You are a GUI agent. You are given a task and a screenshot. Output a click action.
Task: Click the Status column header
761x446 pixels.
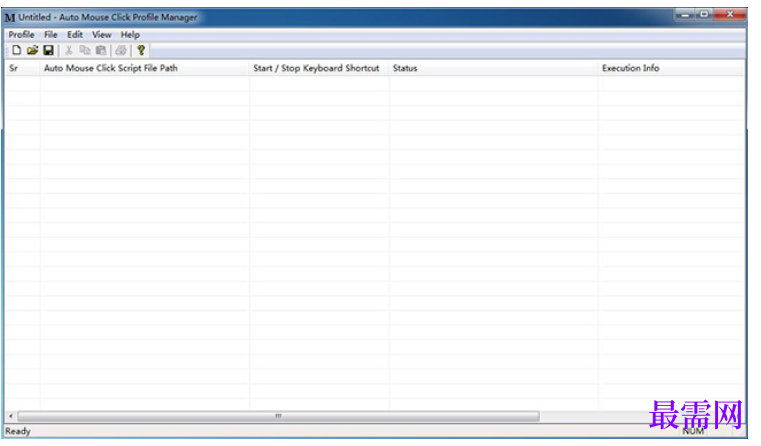tap(493, 68)
